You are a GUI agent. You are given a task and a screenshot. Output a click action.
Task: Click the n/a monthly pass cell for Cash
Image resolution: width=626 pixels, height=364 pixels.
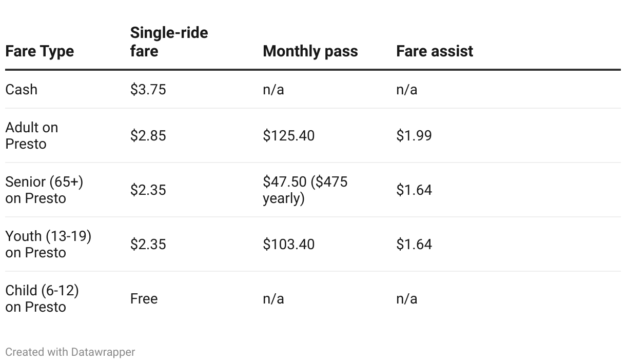(x=273, y=90)
